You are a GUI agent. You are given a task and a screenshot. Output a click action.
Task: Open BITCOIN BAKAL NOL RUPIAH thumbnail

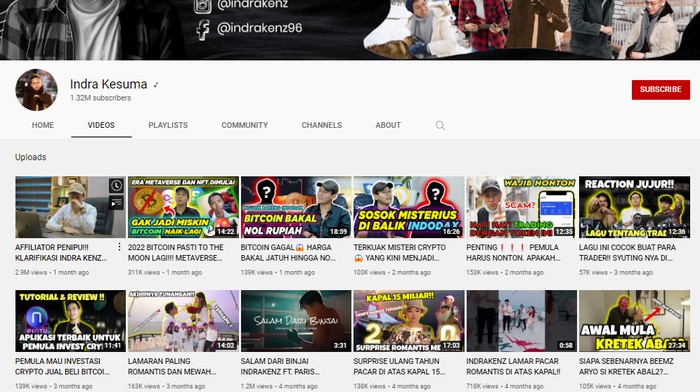pos(296,207)
